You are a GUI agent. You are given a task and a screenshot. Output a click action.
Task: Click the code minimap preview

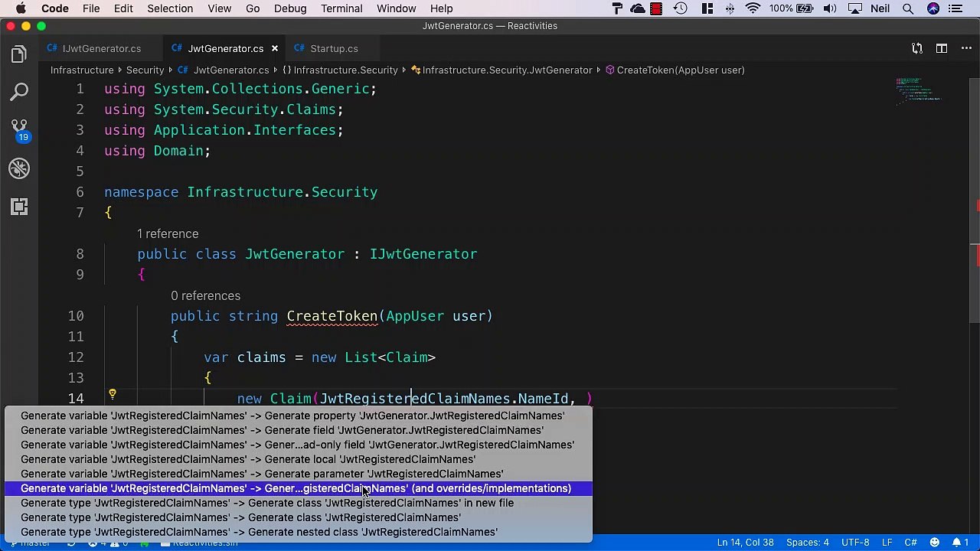point(918,90)
